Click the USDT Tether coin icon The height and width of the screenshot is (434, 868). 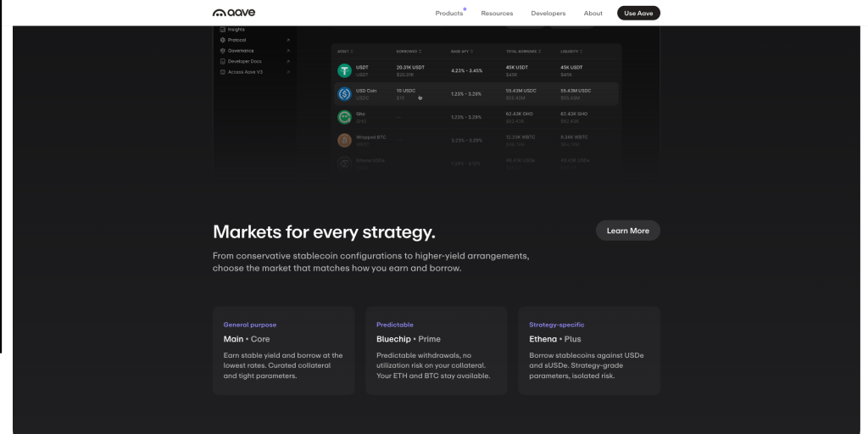pos(344,70)
